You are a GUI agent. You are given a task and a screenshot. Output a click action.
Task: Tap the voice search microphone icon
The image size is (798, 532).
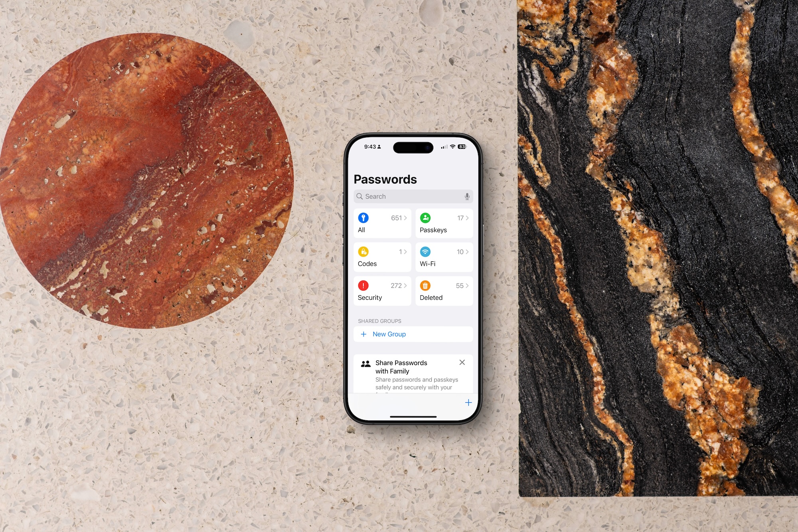click(464, 196)
